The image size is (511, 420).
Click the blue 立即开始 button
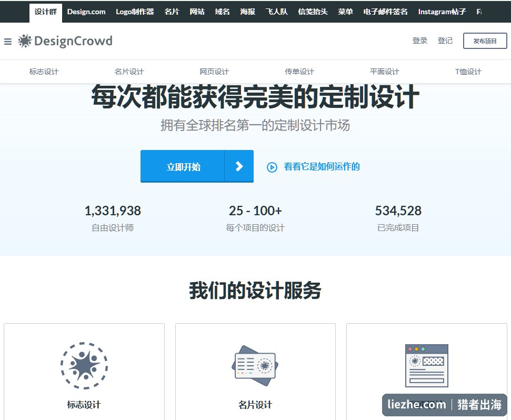(x=197, y=166)
